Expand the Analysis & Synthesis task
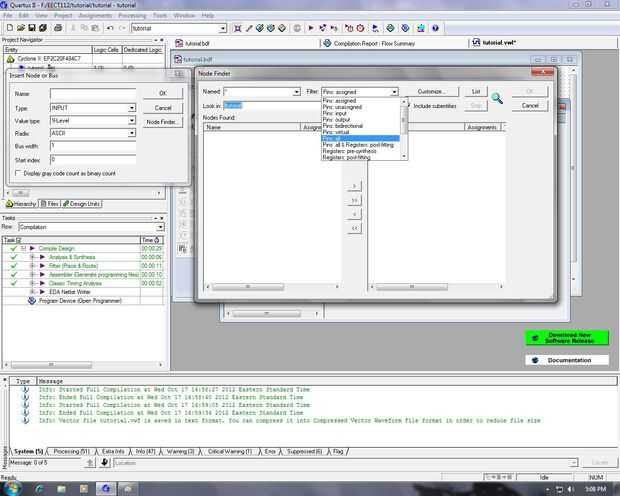Image resolution: width=620 pixels, height=496 pixels. (33, 257)
